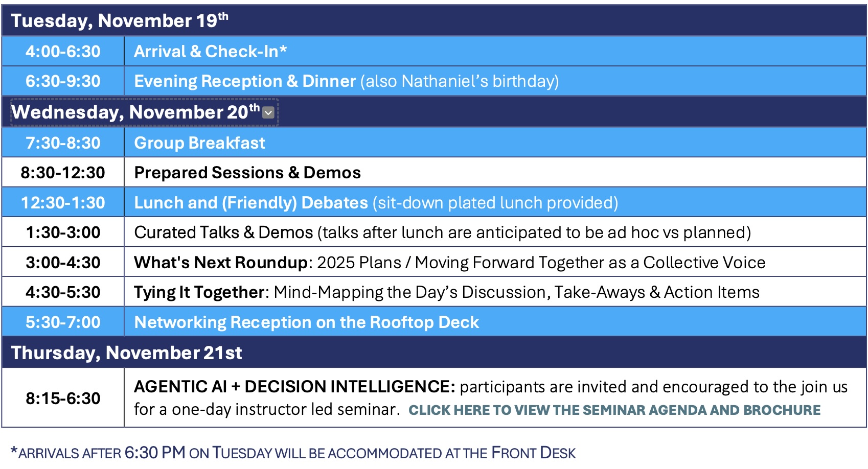Open dropdown arrow beside Wednesday, November 20th
868x469 pixels.
point(268,113)
